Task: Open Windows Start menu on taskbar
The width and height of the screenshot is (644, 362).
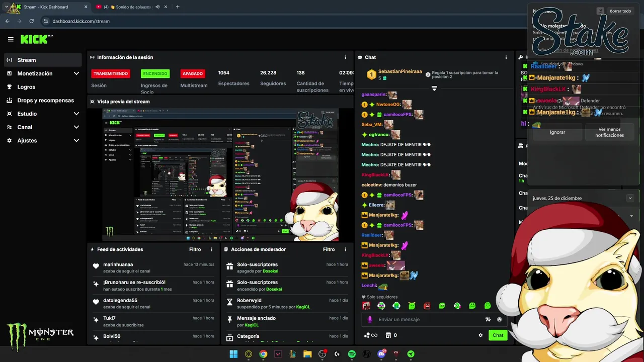Action: coord(233,354)
